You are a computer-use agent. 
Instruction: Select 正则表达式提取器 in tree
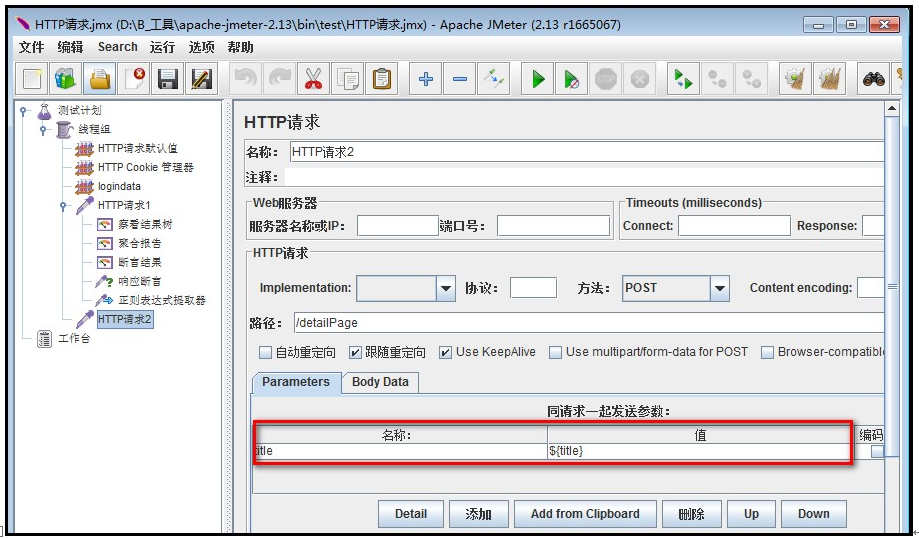[x=162, y=300]
